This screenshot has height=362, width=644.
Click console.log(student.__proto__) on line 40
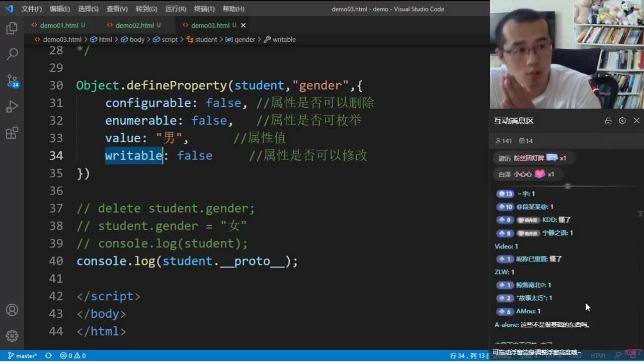point(187,261)
